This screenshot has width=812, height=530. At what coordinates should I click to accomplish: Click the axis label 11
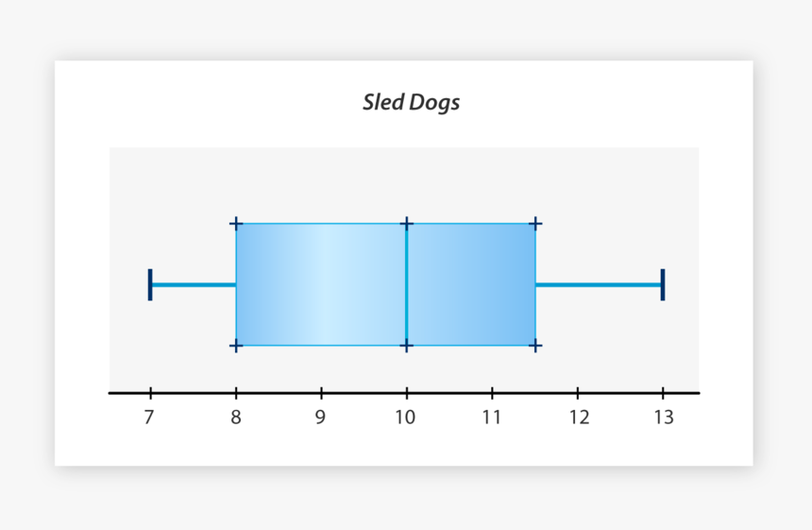(492, 418)
